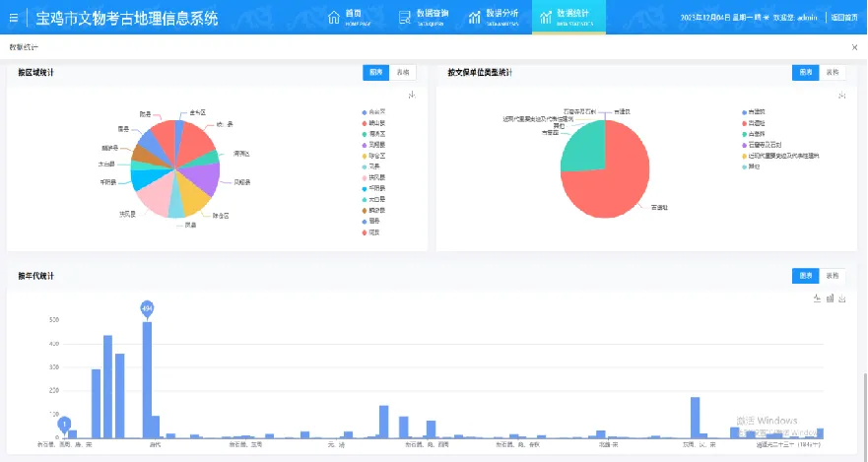Screen dimensions: 868x462
Task: Switch the 按年代统计 chart to line view
Action: pos(817,298)
